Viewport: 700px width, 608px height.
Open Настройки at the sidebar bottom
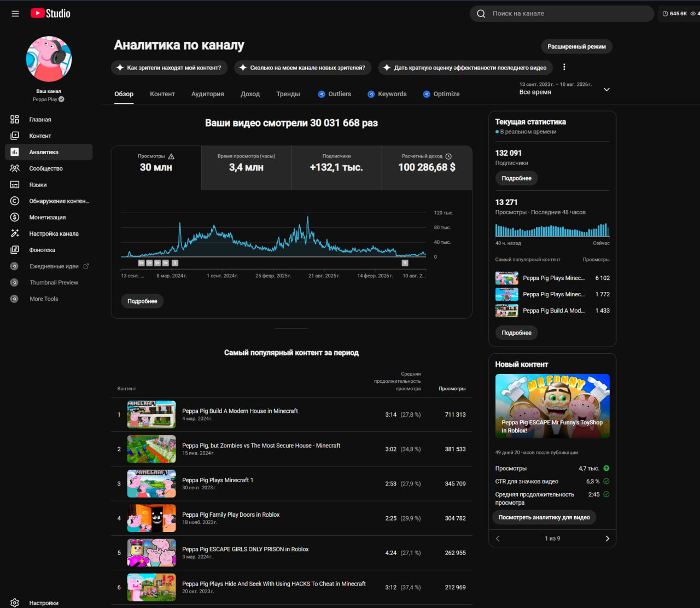[x=49, y=603]
